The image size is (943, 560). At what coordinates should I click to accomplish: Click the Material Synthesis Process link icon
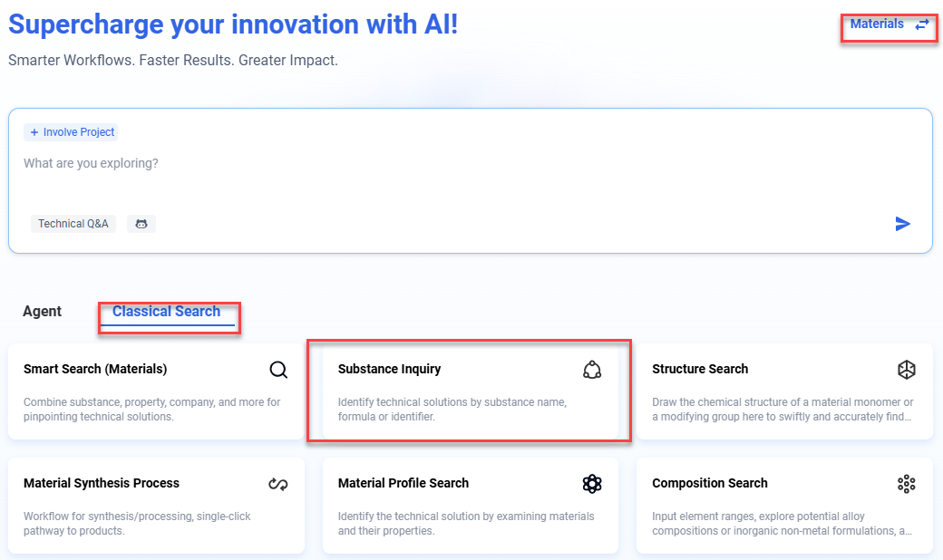coord(278,484)
